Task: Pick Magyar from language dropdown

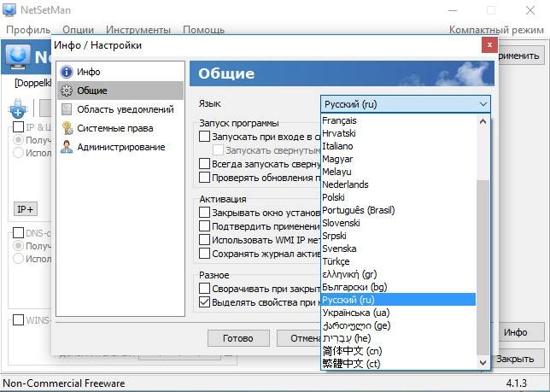Action: [399, 159]
